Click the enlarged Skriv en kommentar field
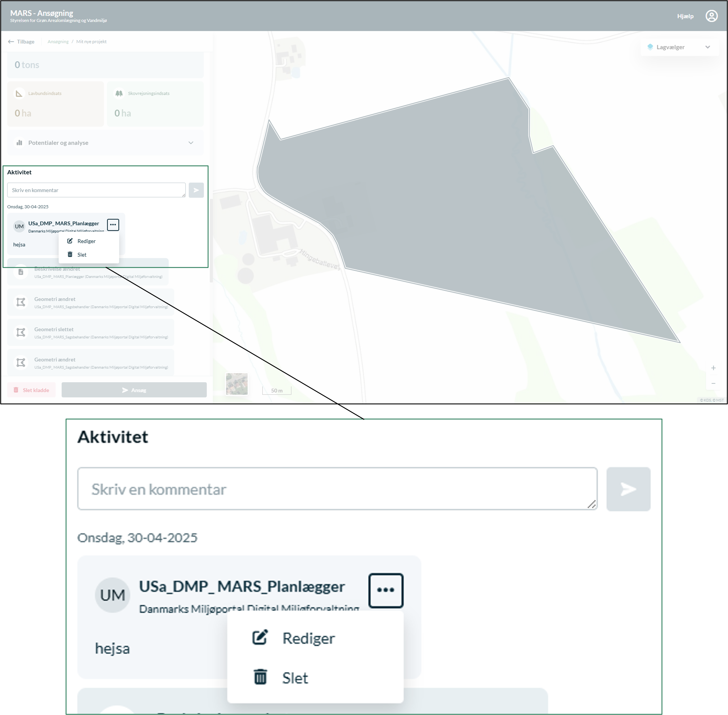Screen dimensions: 728x715 tap(337, 489)
